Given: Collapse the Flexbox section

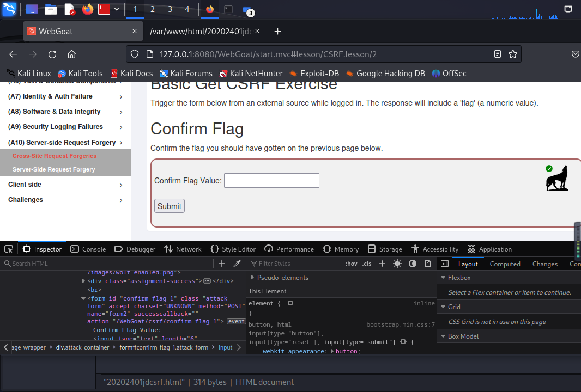Looking at the screenshot, I should (x=443, y=277).
